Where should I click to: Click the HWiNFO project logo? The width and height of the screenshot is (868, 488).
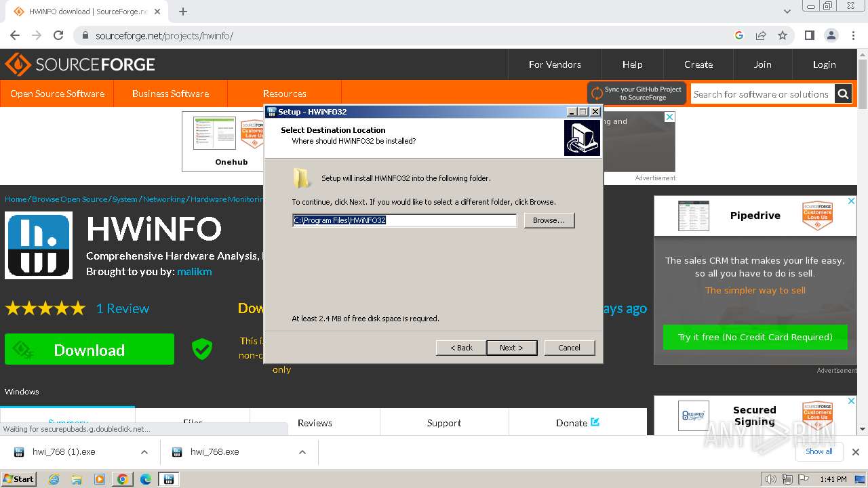39,245
